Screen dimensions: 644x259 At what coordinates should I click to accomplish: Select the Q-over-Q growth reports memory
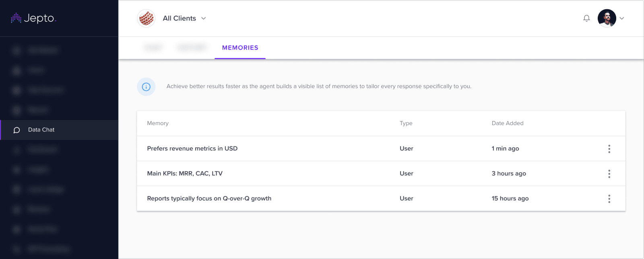click(209, 199)
